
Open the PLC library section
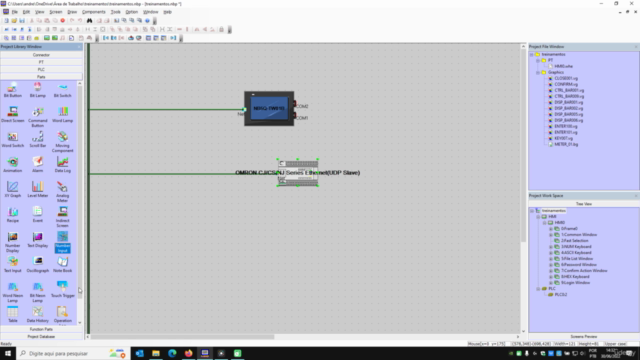[x=41, y=69]
